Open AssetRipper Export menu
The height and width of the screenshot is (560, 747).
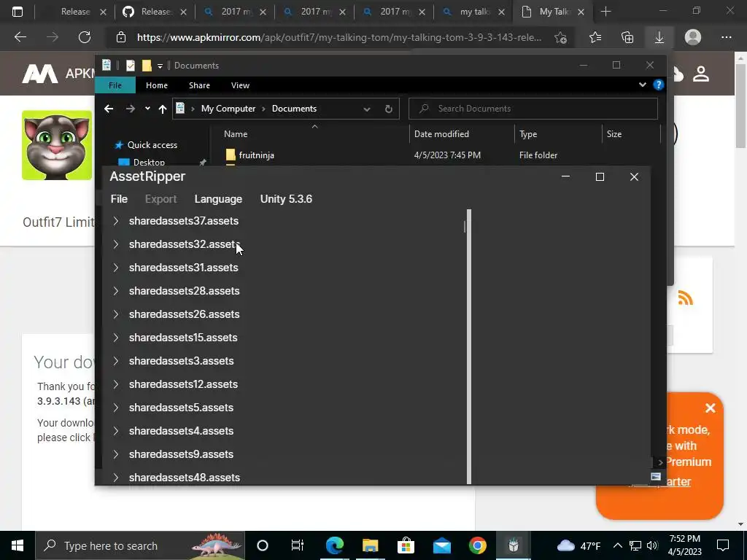(x=160, y=199)
